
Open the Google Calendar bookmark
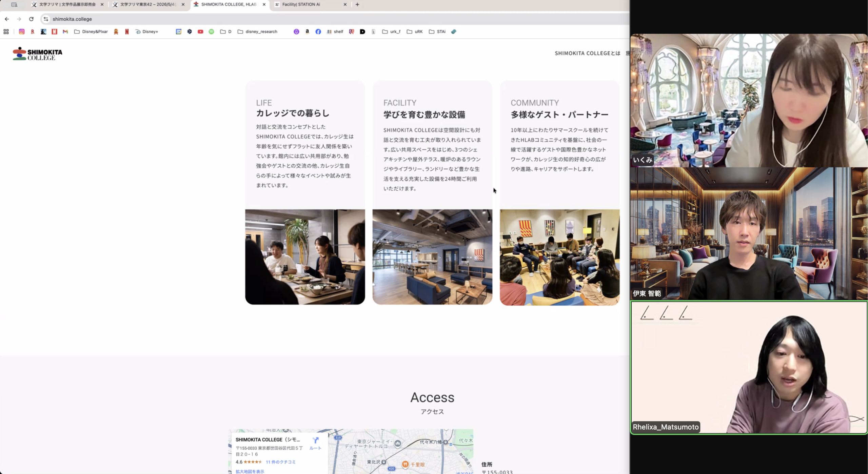point(179,32)
